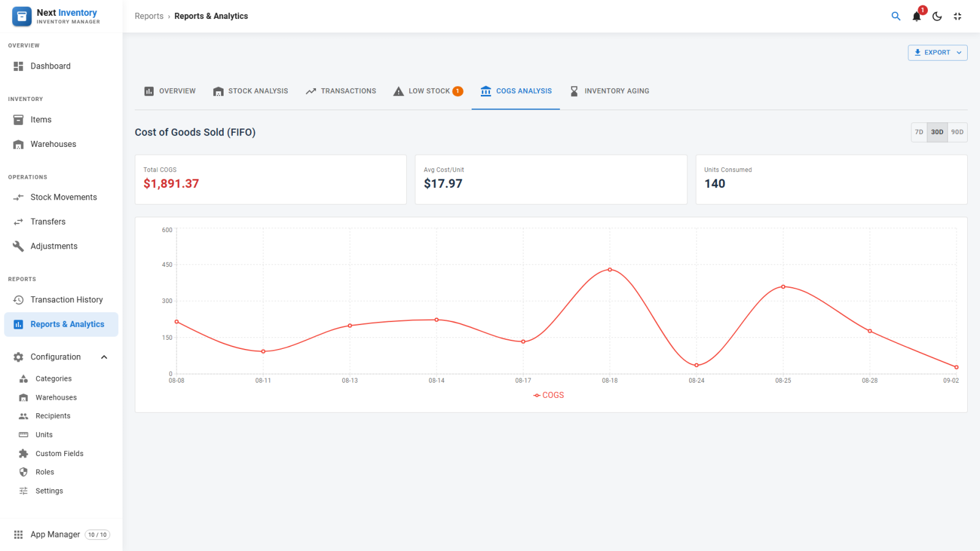The width and height of the screenshot is (980, 551).
Task: Open Stock Movements page
Action: point(61,197)
